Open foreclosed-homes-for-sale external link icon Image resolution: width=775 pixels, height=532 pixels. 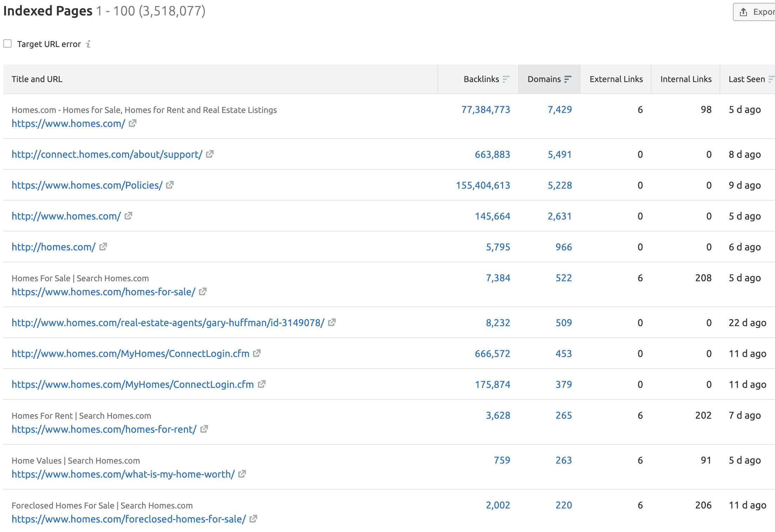[x=253, y=519]
